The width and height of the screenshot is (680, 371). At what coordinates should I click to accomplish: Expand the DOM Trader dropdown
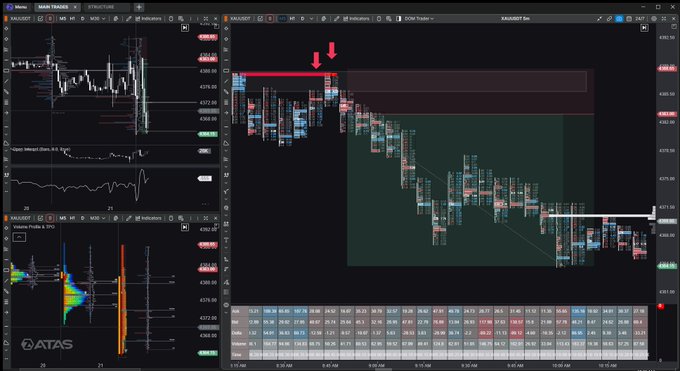click(x=419, y=19)
